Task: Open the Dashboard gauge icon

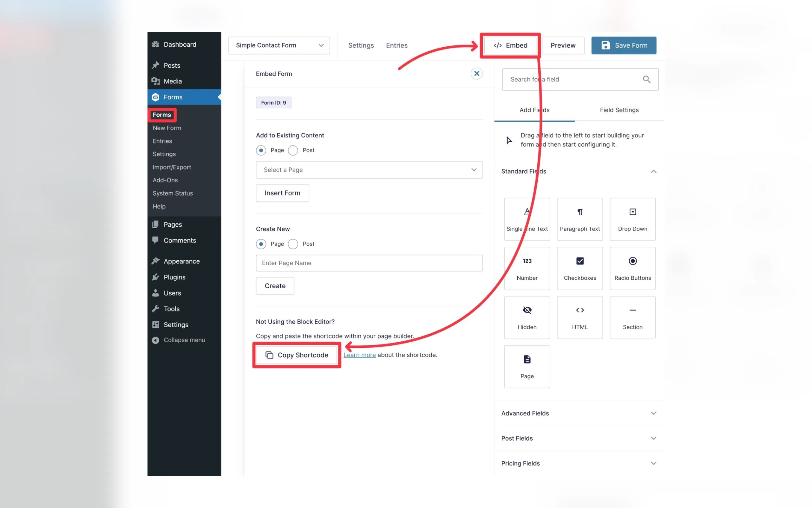Action: [x=155, y=44]
